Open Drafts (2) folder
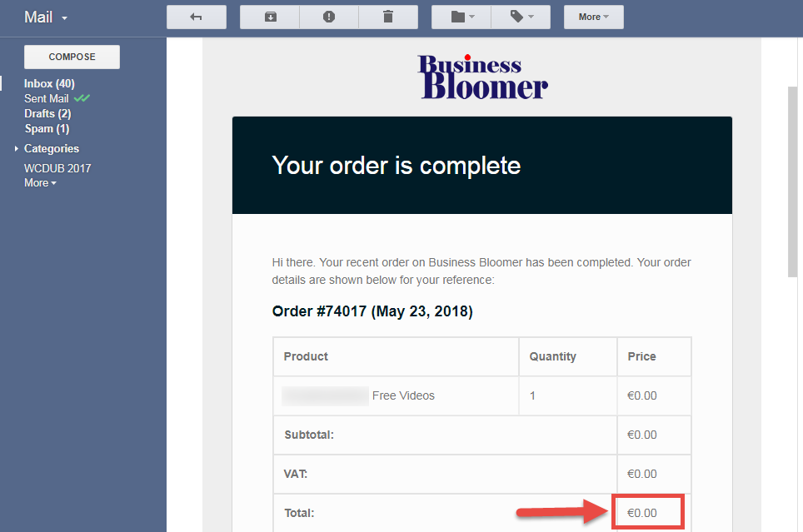The height and width of the screenshot is (532, 803). [x=47, y=114]
